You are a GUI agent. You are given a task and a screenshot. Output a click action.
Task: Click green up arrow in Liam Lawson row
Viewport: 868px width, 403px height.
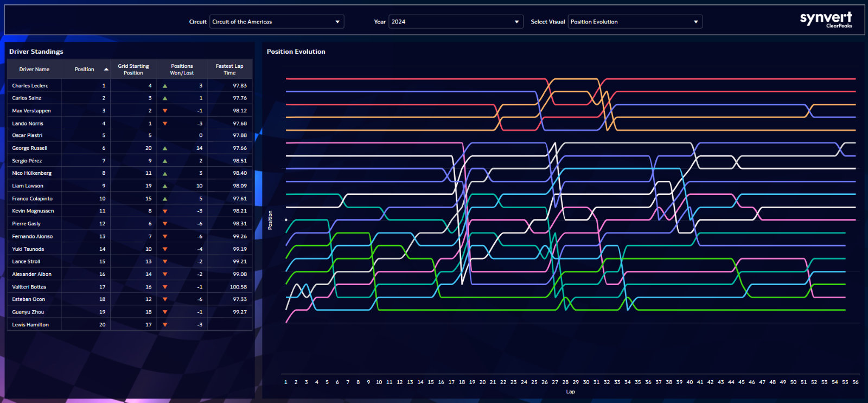click(x=165, y=186)
